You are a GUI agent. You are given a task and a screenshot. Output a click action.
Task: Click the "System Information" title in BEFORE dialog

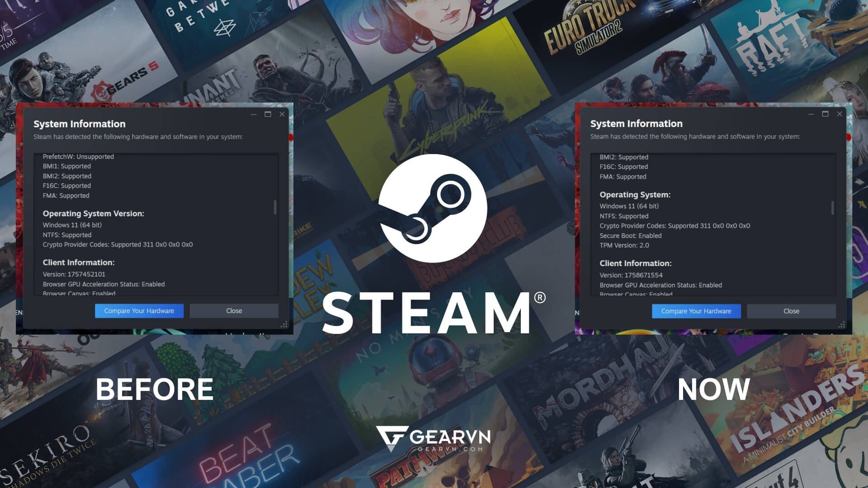click(80, 124)
